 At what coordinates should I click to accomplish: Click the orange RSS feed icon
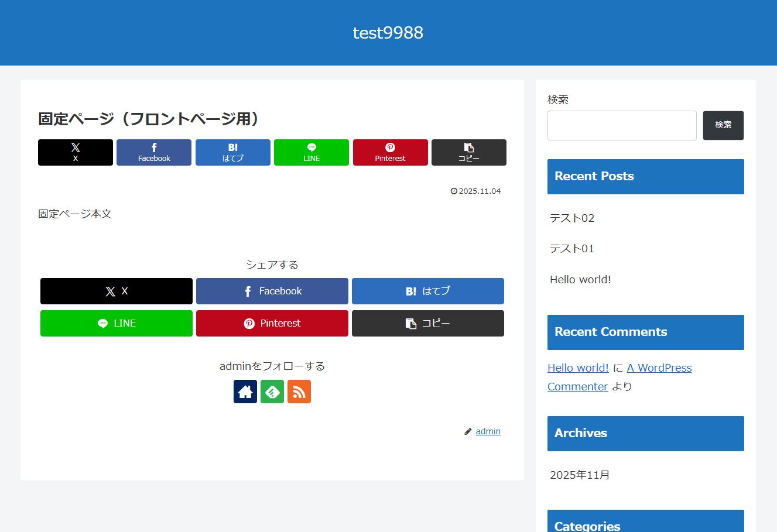click(299, 392)
